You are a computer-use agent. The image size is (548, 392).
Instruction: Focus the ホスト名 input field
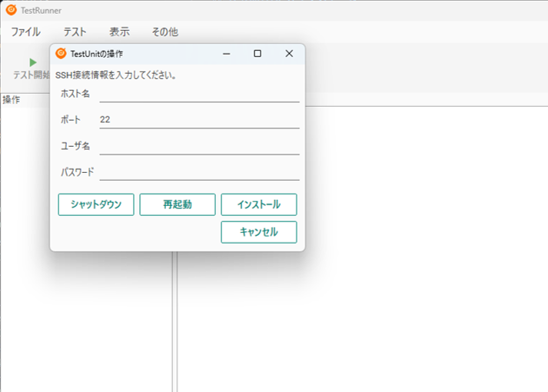coord(199,94)
